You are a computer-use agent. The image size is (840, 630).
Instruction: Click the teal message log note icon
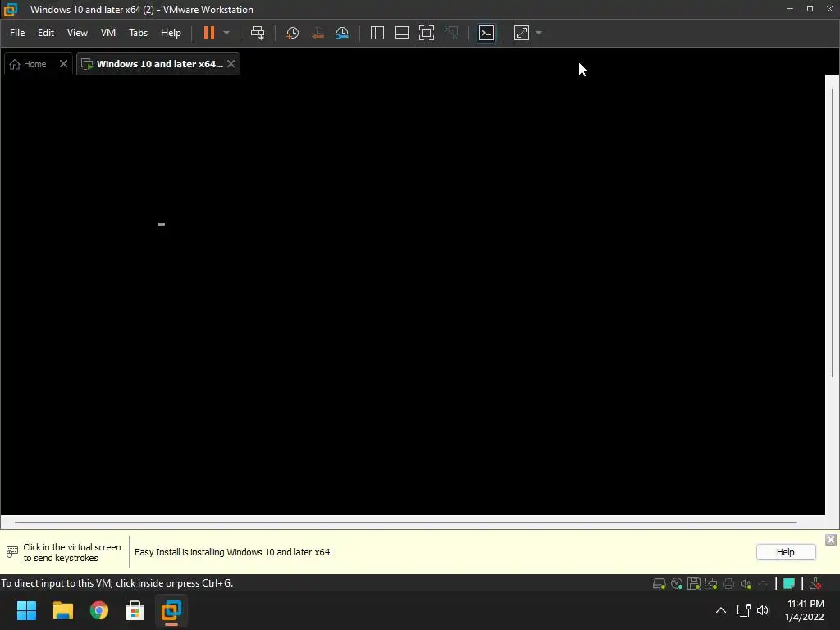click(789, 583)
